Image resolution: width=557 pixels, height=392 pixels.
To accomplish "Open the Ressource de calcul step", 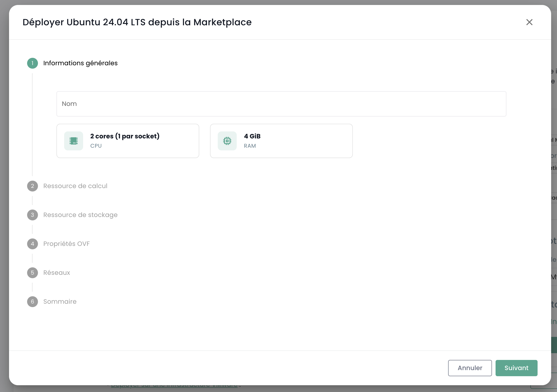I will tap(75, 186).
